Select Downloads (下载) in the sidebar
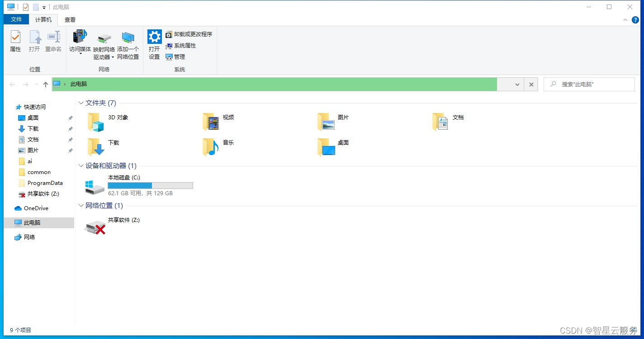This screenshot has width=644, height=339. 33,129
